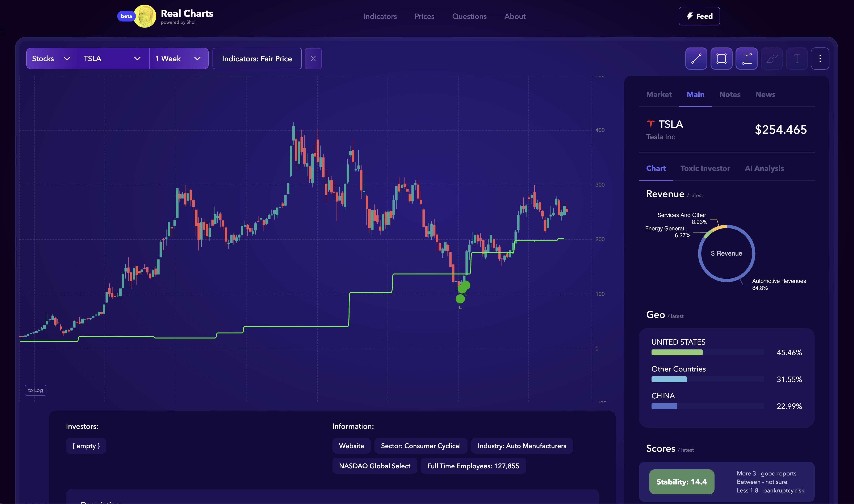The width and height of the screenshot is (854, 504).
Task: Click the Real Charts yellow head logo
Action: pos(145,16)
